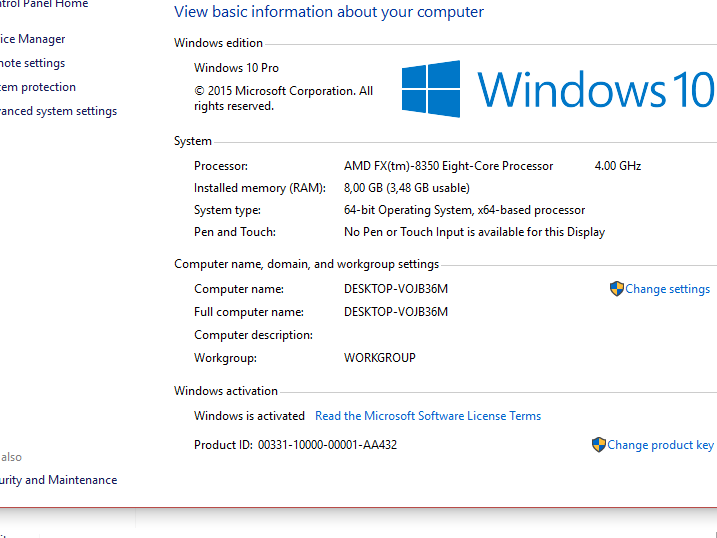
Task: Click the 'Computer description:' label
Action: click(253, 335)
